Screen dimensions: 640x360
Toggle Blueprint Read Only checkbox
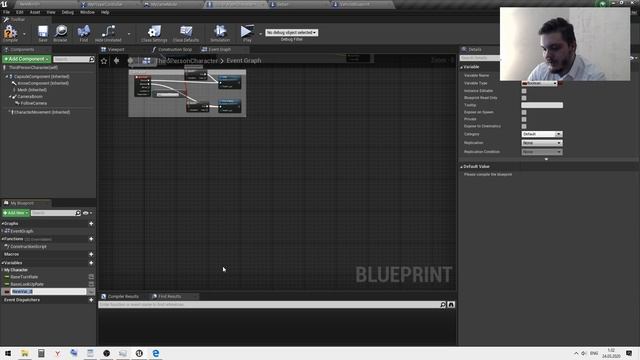[524, 98]
